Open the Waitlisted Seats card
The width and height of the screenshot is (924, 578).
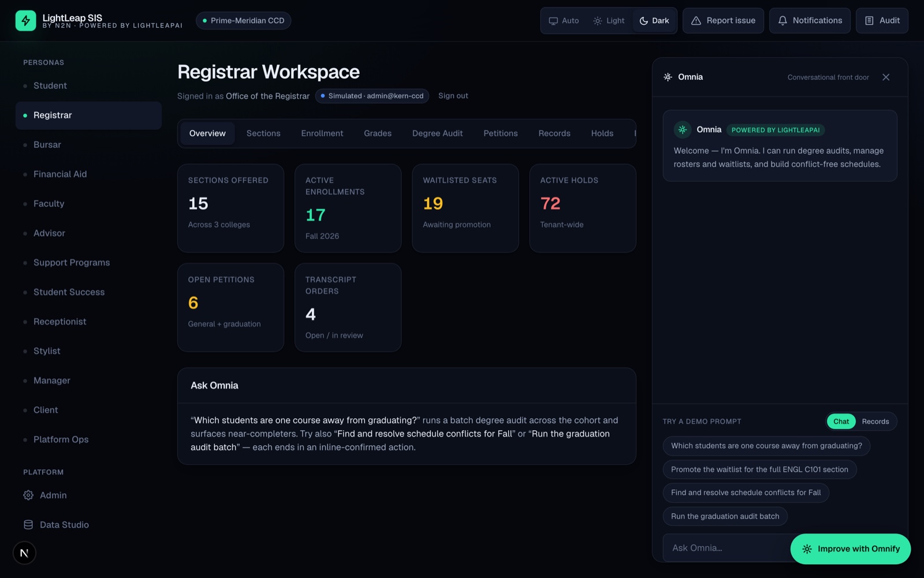pos(465,208)
